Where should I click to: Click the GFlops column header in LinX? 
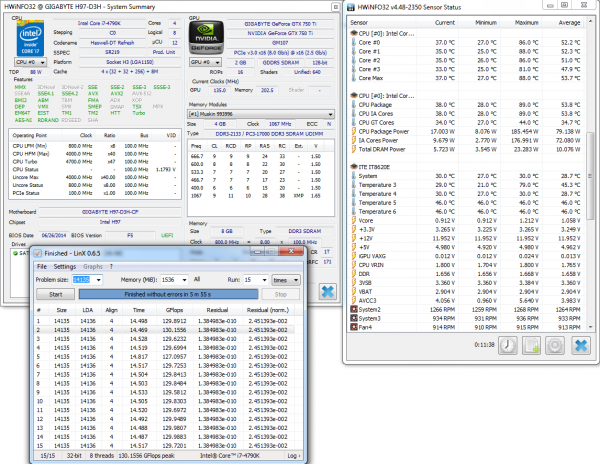tap(174, 310)
